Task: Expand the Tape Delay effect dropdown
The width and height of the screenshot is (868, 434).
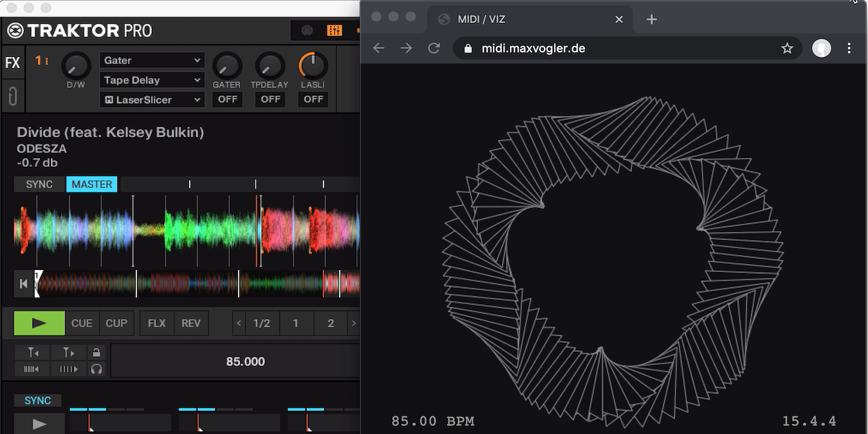Action: (x=152, y=80)
